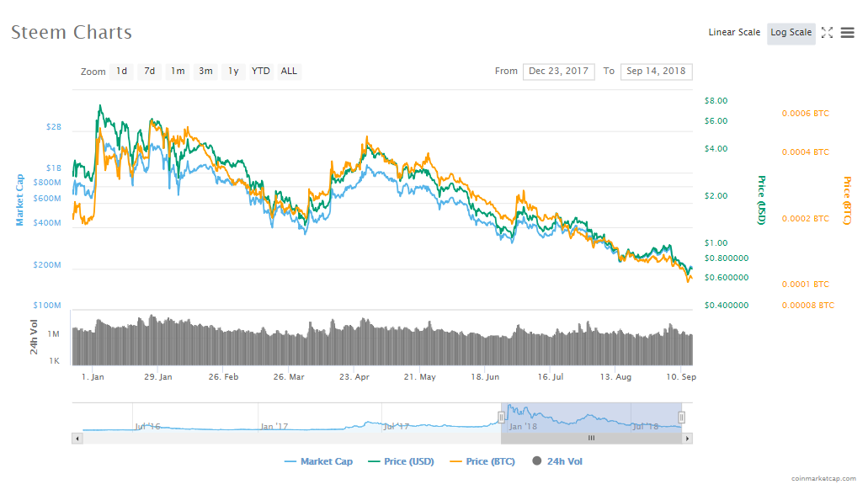Open the fullscreen chart view icon
Image resolution: width=868 pixels, height=495 pixels.
point(827,33)
